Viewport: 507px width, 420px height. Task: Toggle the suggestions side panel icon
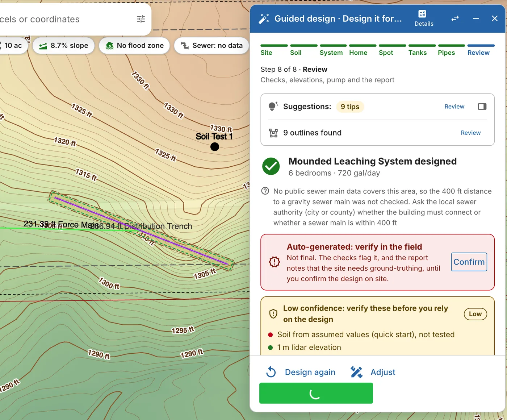click(x=482, y=107)
